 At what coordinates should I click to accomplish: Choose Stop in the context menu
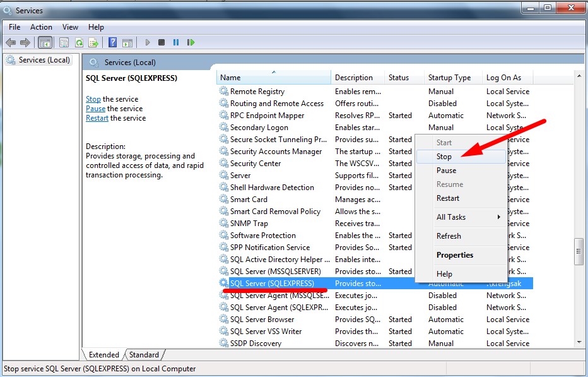(x=461, y=157)
